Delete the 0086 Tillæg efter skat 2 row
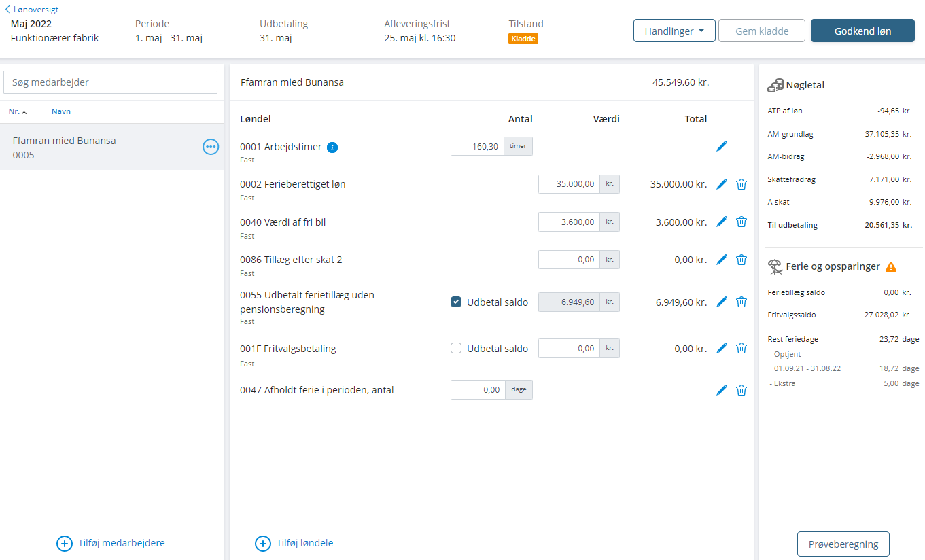The image size is (925, 560). [741, 260]
